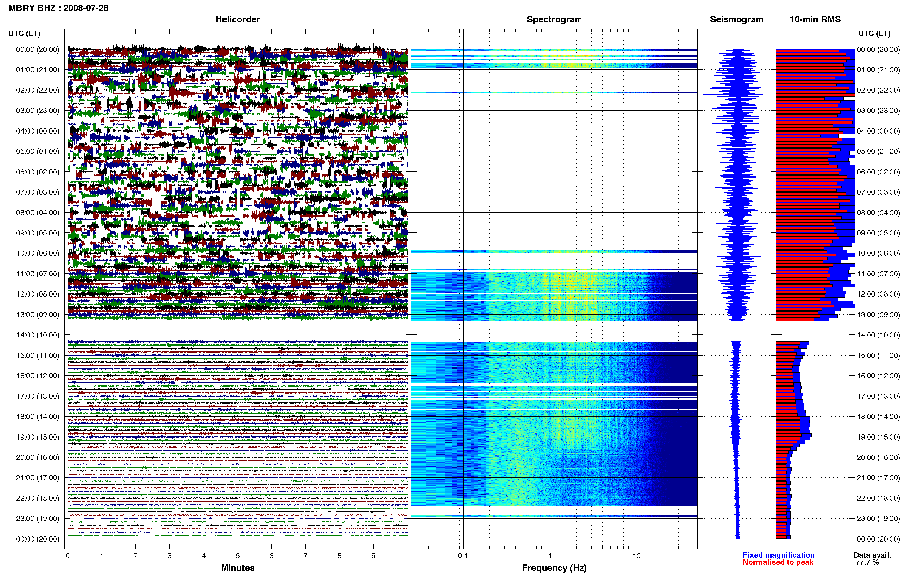Select the 'Spectrogram' panel heading
924x578 pixels.
pyautogui.click(x=554, y=19)
